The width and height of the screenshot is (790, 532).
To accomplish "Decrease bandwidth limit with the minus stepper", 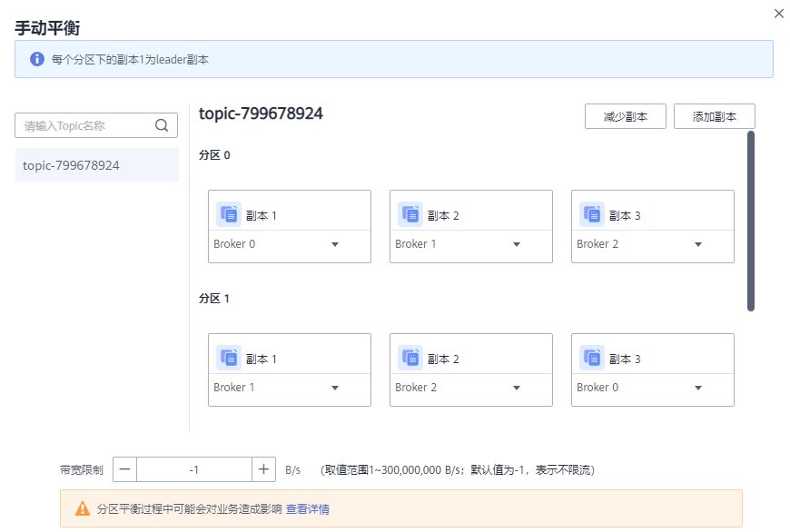I will [124, 468].
